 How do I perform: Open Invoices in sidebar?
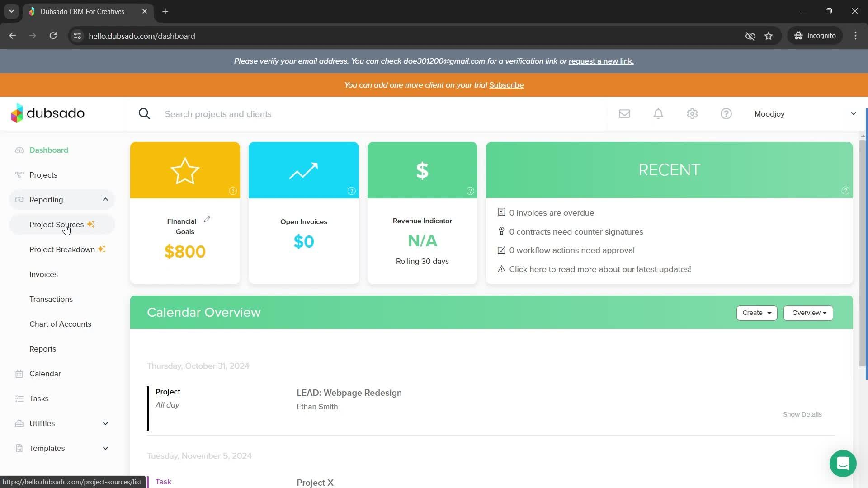tap(43, 274)
